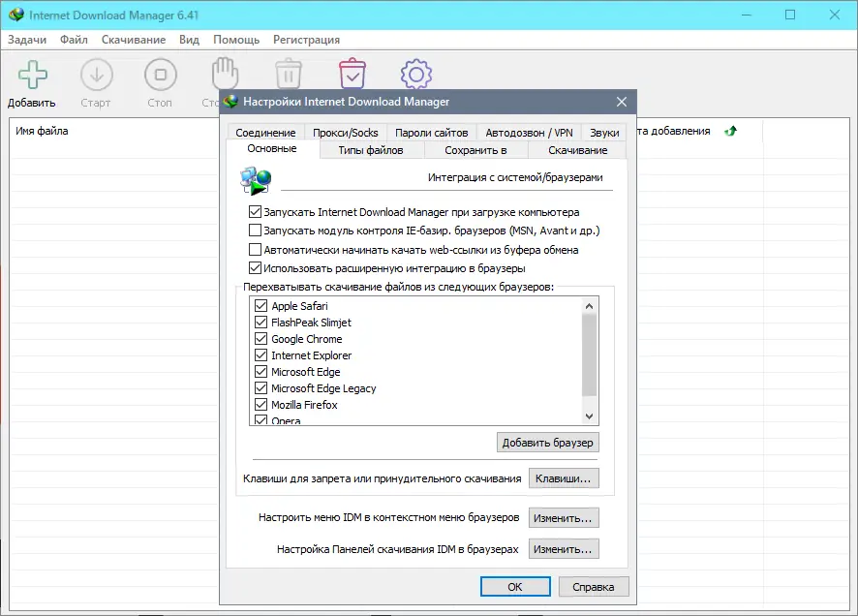Screen dimensions: 858x616
Task: Uncheck Apple Safari in browser list
Action: 261,306
